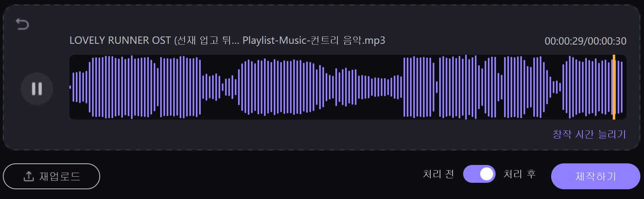Open the 창작 시간 늘리기 link
The image size is (644, 199).
(589, 134)
